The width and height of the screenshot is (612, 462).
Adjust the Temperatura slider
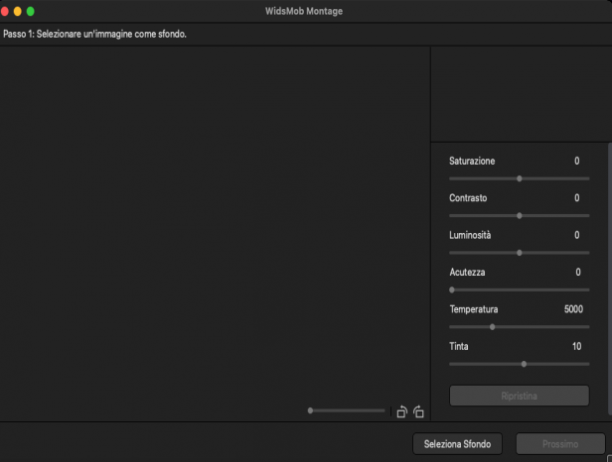[x=519, y=327]
